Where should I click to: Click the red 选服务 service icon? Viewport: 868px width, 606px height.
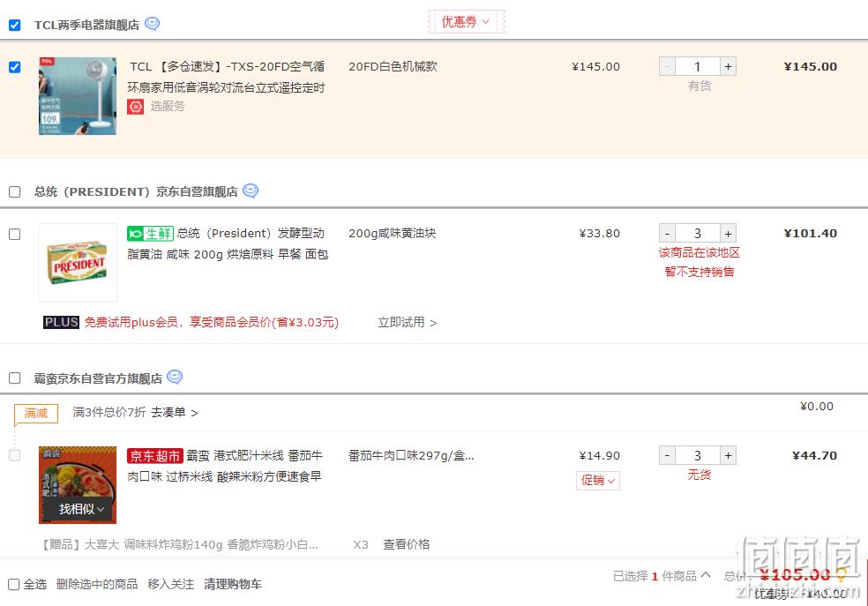[x=136, y=106]
